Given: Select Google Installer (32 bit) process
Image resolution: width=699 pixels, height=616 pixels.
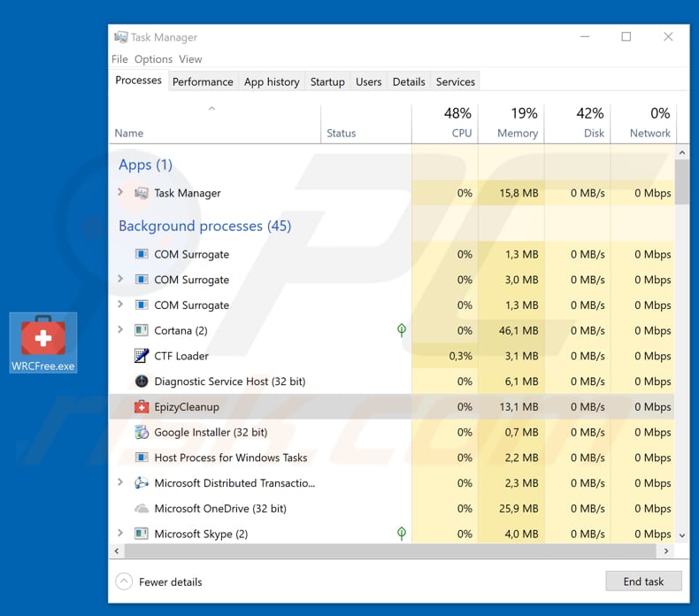Looking at the screenshot, I should point(211,432).
